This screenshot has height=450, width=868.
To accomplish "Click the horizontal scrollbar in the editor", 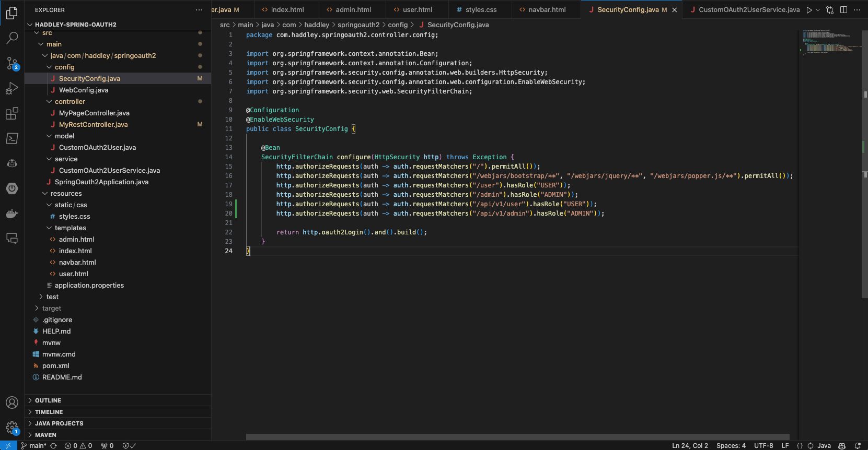I will 517,437.
